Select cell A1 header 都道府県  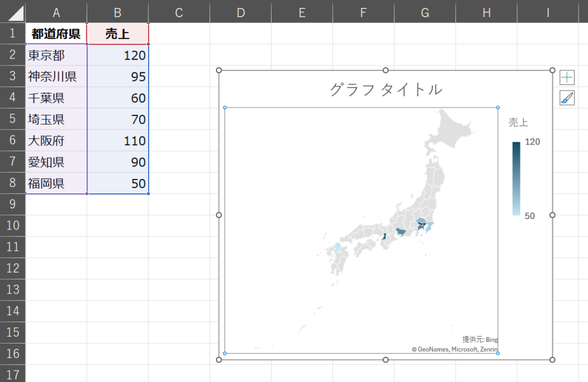click(56, 34)
